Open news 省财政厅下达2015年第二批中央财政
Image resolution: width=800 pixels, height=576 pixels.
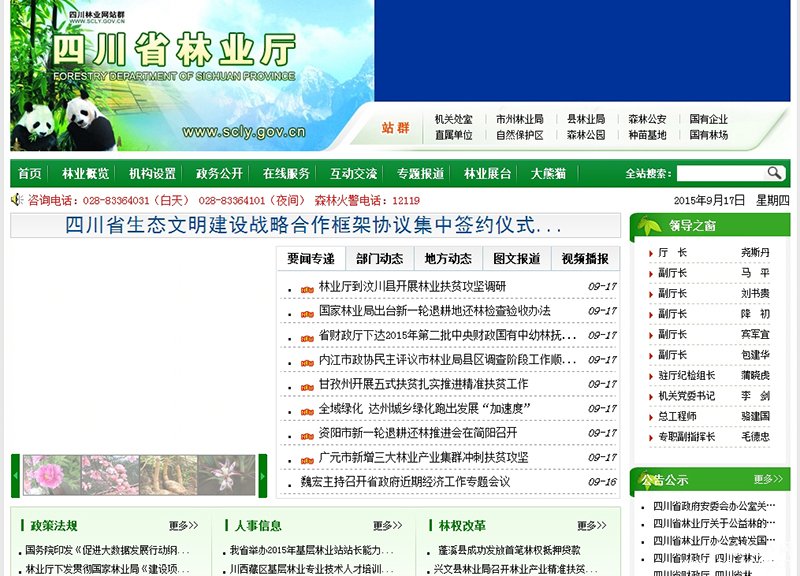pos(447,335)
